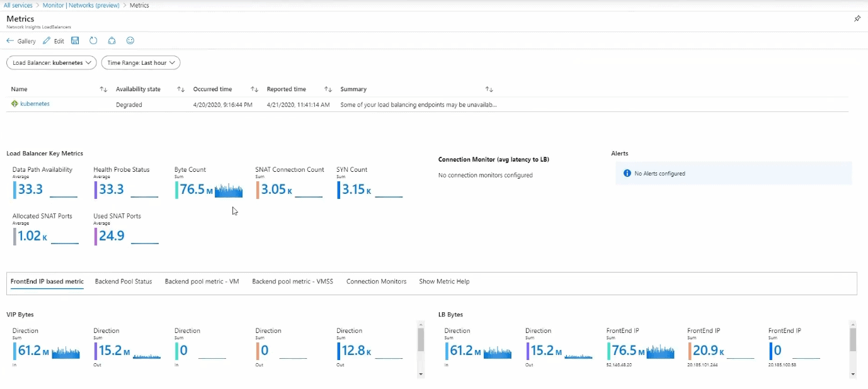Click VIP Bytes 12.8 K Out tile
The height and width of the screenshot is (389, 868).
[370, 347]
